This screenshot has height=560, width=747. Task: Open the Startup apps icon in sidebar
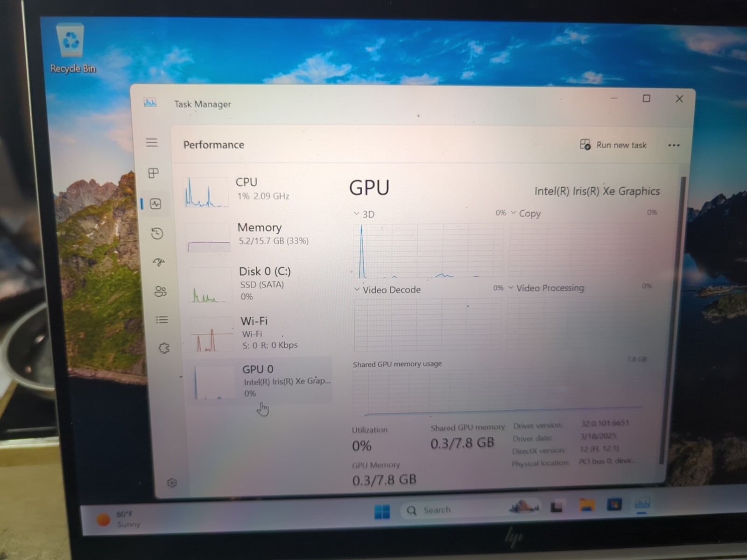coord(159,262)
